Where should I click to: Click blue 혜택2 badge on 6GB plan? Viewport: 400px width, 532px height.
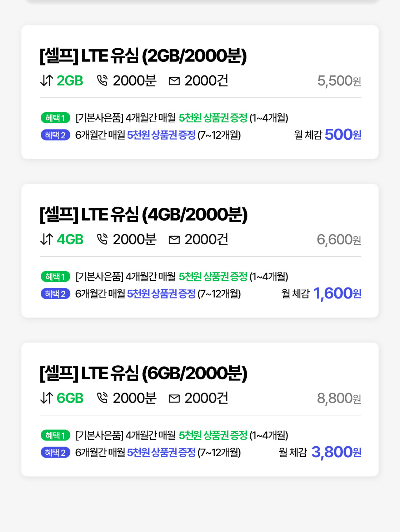click(x=55, y=453)
